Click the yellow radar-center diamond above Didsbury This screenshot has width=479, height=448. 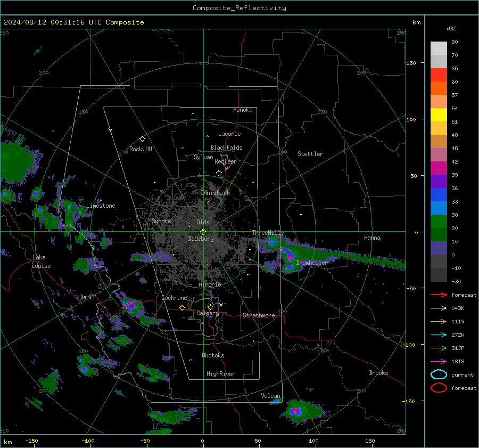[203, 232]
